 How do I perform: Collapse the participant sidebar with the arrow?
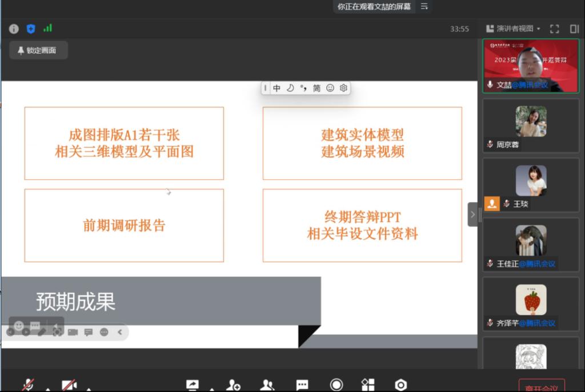(x=472, y=215)
